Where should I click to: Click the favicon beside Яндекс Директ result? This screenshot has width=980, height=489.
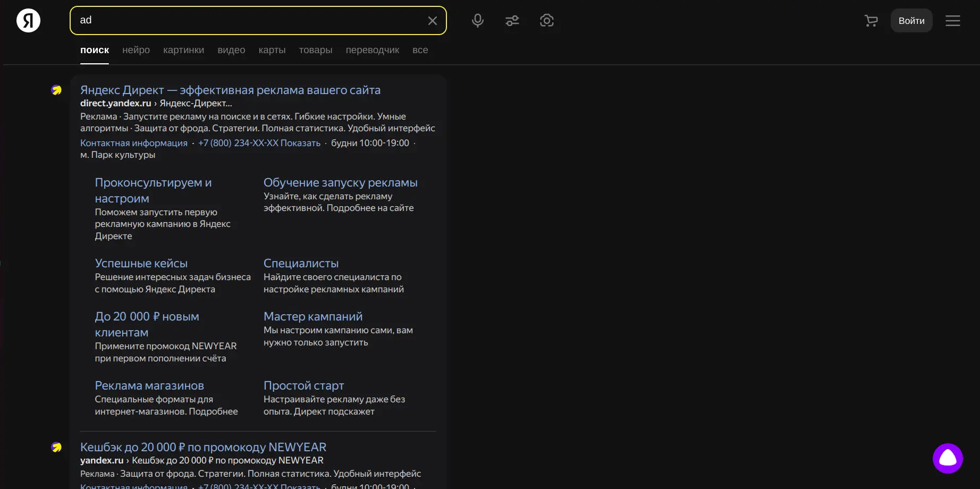[56, 90]
